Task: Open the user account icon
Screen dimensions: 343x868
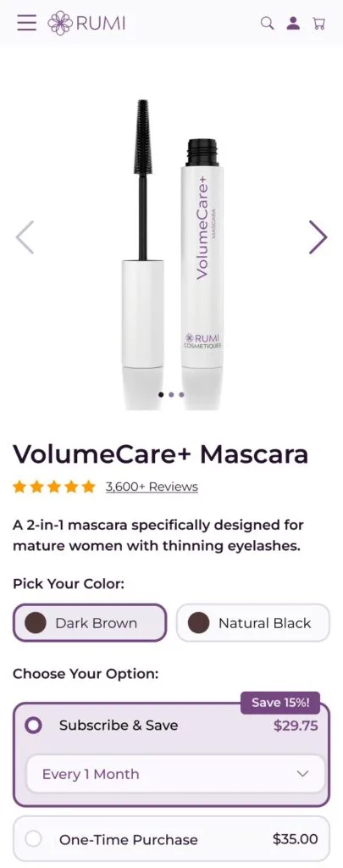Action: [293, 23]
